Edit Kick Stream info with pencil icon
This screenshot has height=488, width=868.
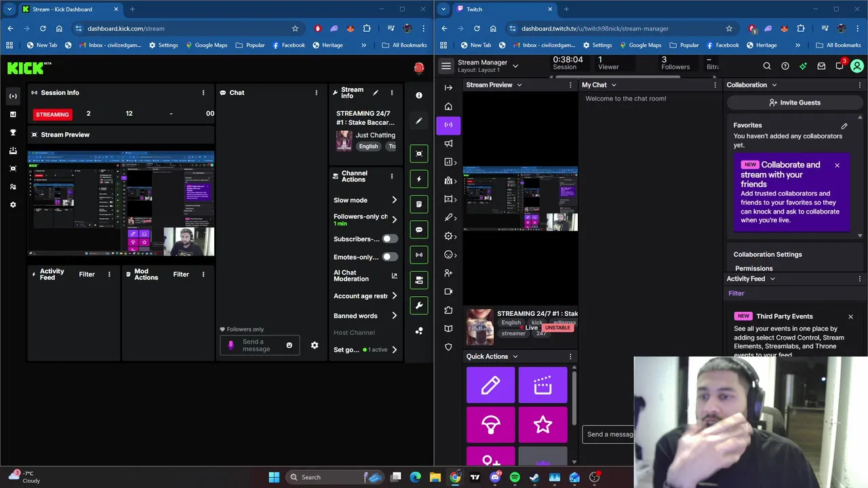(376, 93)
